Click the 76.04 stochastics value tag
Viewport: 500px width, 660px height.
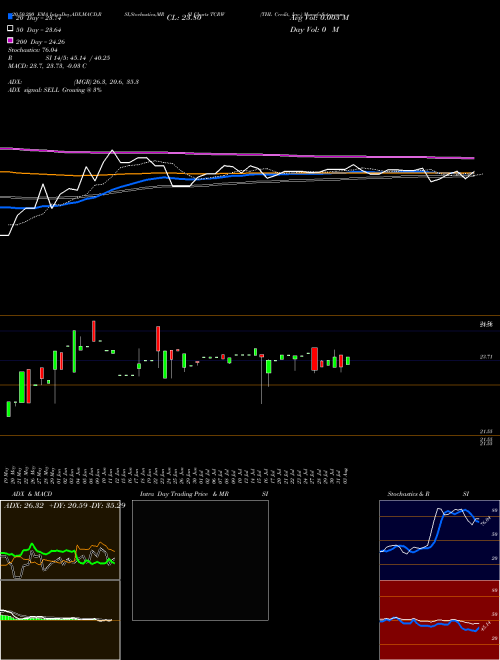(x=486, y=521)
